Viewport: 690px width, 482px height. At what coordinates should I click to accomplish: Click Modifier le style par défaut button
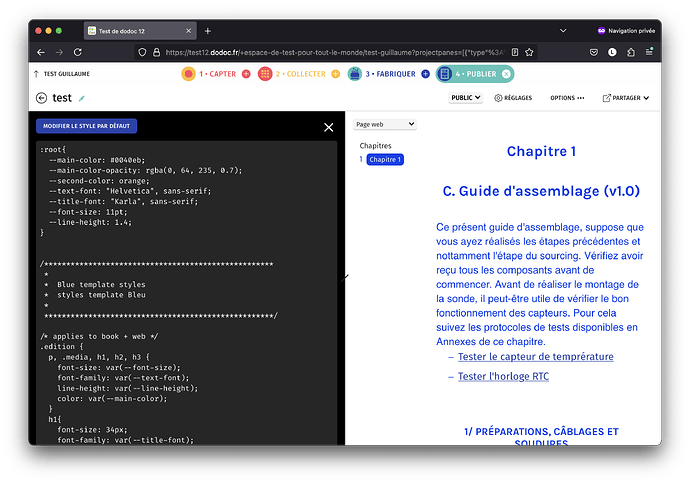click(x=86, y=126)
